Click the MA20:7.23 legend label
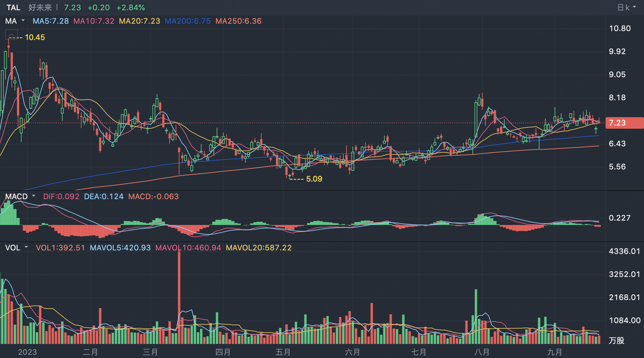This screenshot has width=644, height=358. [140, 21]
